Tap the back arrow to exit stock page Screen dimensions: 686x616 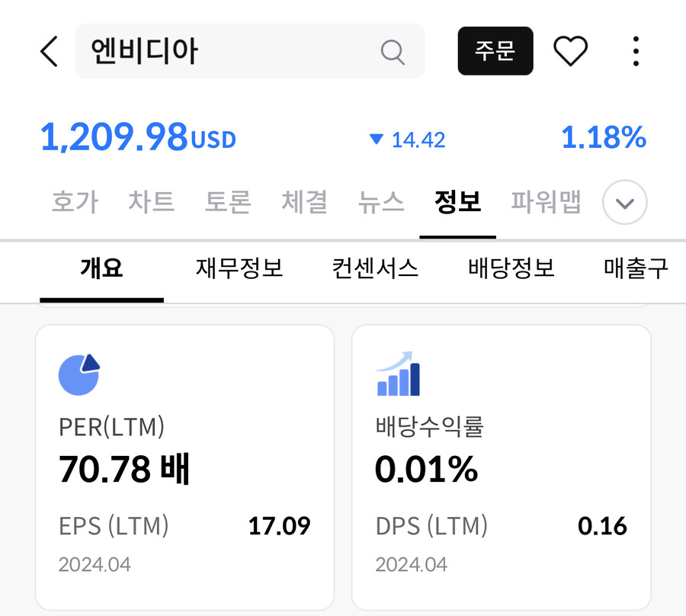pos(48,51)
